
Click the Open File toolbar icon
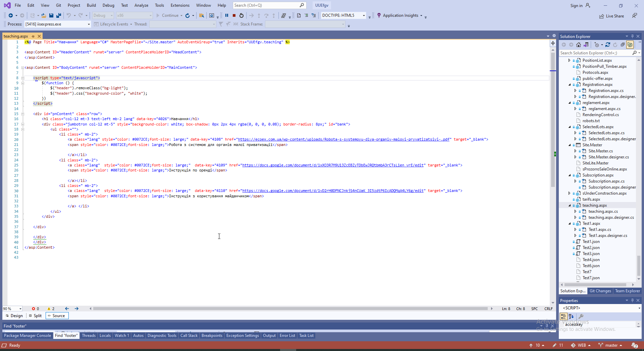click(44, 15)
